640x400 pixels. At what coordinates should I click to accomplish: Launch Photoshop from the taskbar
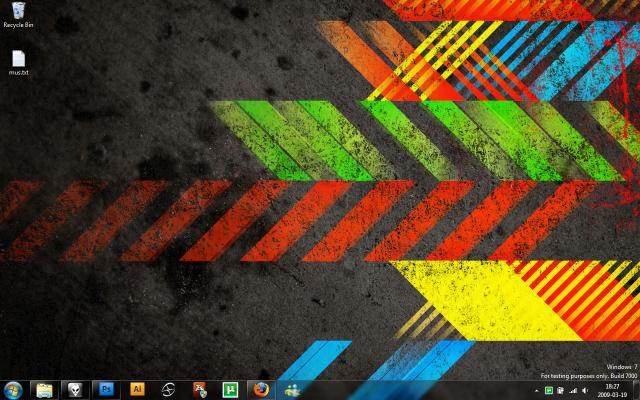(106, 390)
